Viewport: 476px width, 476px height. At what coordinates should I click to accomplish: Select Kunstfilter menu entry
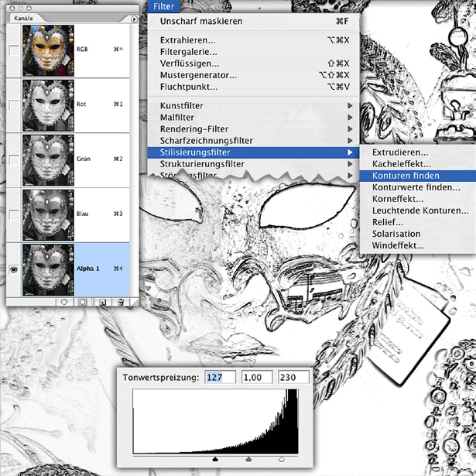coord(254,105)
